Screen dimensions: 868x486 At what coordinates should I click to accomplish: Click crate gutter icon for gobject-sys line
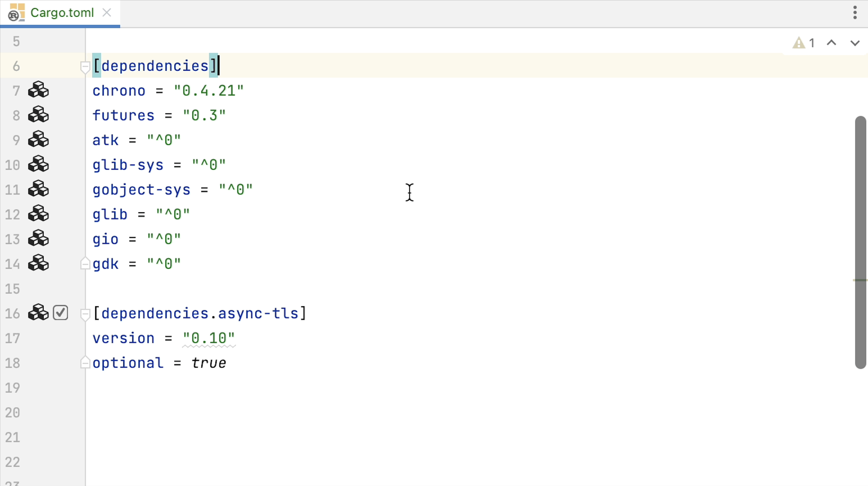(x=38, y=189)
